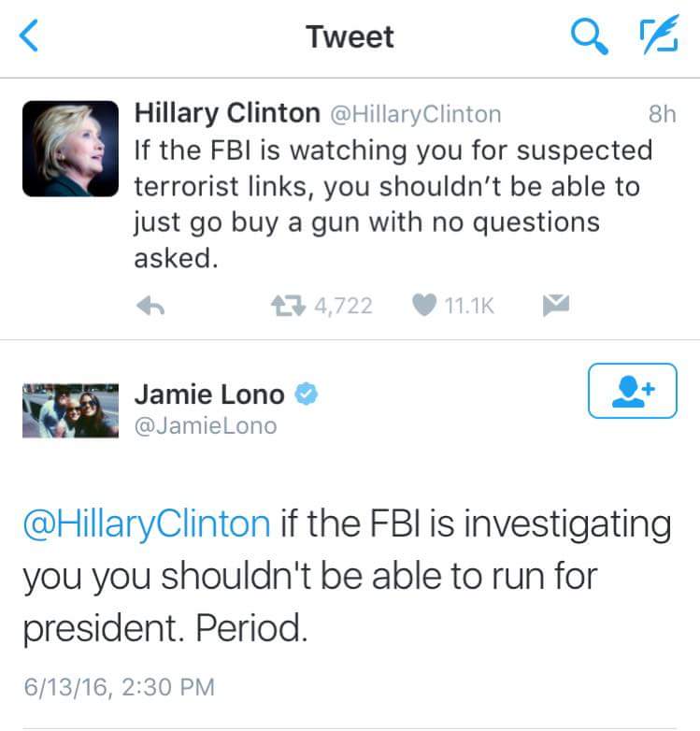This screenshot has width=700, height=731.
Task: Tap the back arrow icon
Action: (28, 36)
